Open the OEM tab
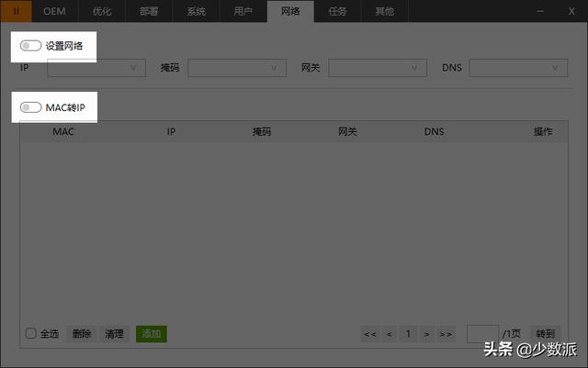Screen dimensions: 588x368 point(55,11)
